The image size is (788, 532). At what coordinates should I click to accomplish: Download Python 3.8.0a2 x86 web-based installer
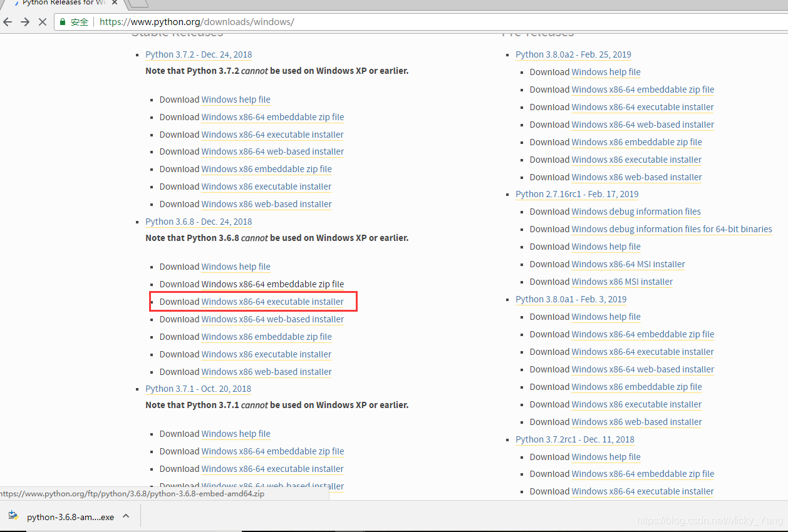click(x=636, y=177)
